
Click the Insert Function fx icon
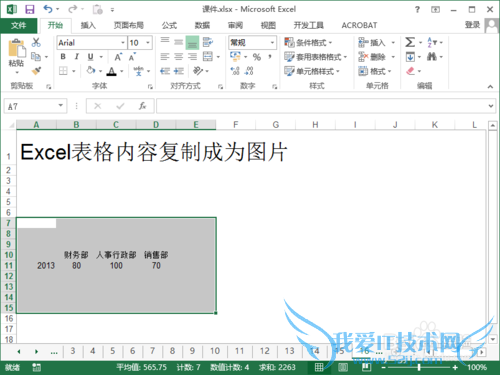[143, 106]
